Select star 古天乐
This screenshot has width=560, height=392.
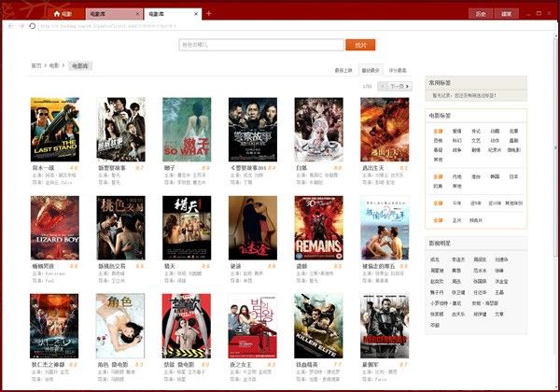pyautogui.click(x=458, y=315)
